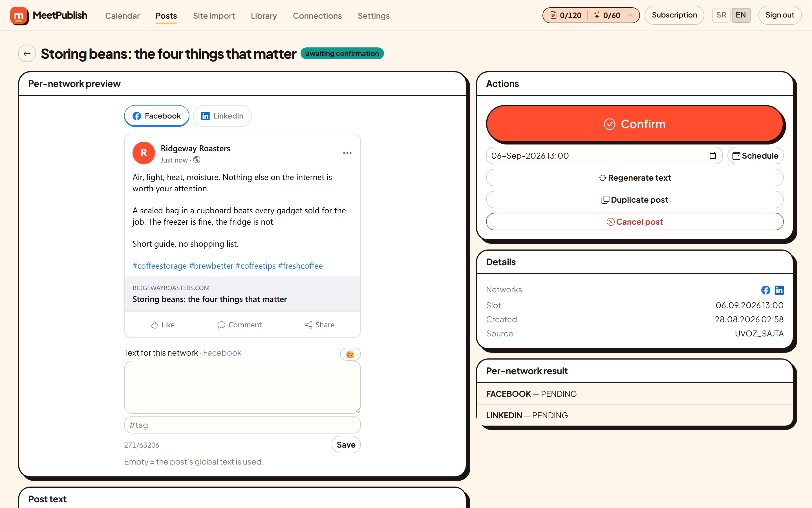This screenshot has height=508, width=812.
Task: Click the Ridgeway Roasters page name
Action: 195,148
